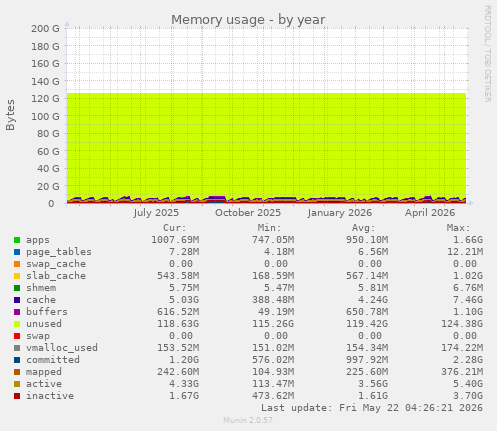Click the 'Min:' column header
The image size is (497, 431).
(269, 228)
